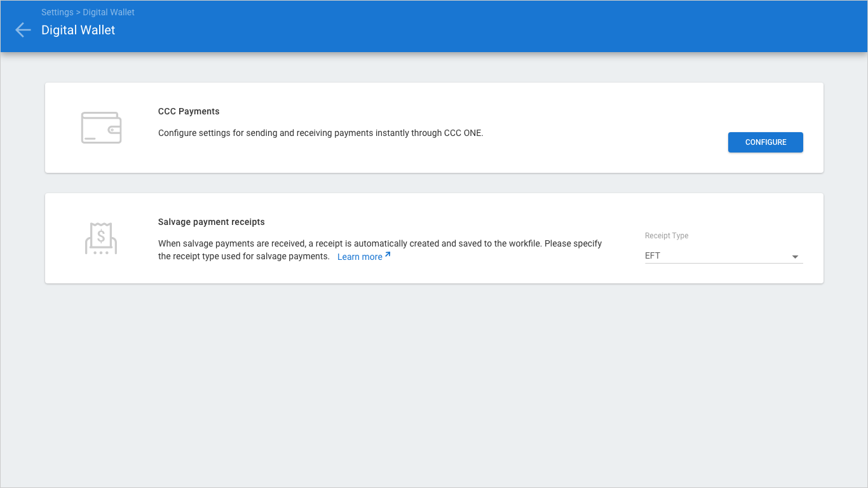The image size is (868, 488).
Task: Click the external link arrow after Learn more
Action: click(388, 255)
